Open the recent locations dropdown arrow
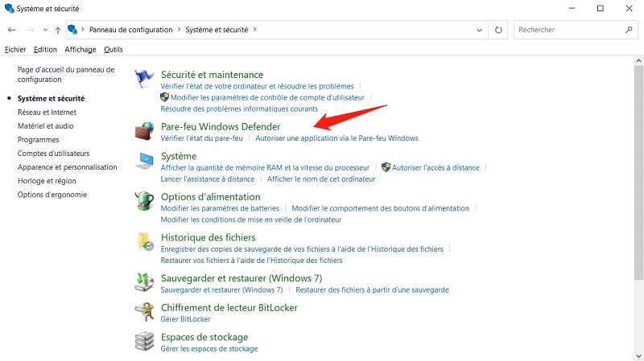 (x=45, y=30)
